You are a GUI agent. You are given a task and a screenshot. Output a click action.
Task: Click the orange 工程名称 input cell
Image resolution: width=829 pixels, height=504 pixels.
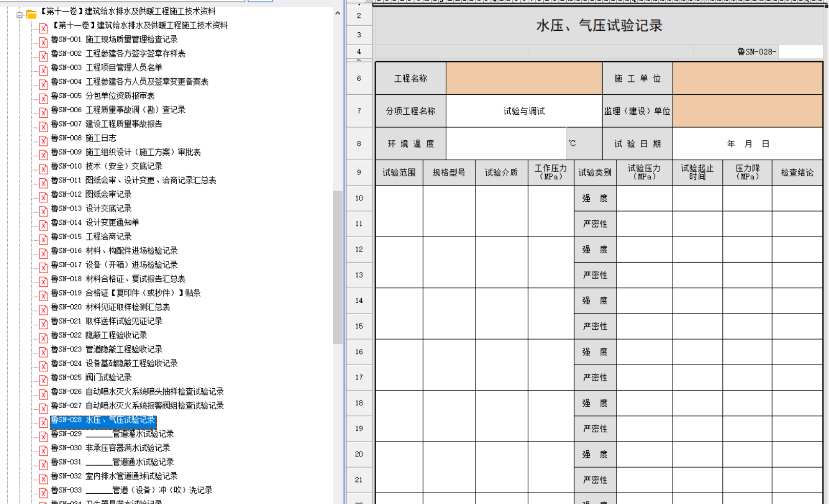pyautogui.click(x=524, y=78)
